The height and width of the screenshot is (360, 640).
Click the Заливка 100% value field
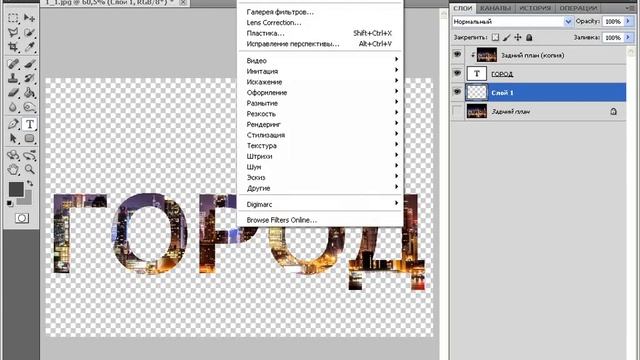tap(613, 37)
